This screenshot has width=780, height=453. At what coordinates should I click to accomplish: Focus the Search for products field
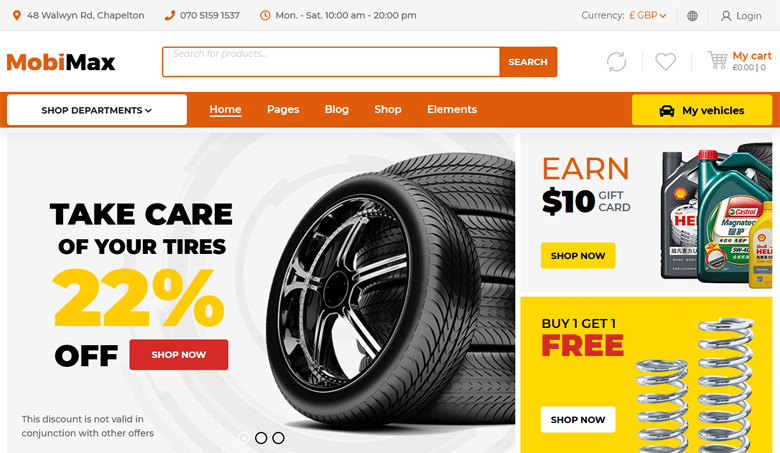[331, 62]
